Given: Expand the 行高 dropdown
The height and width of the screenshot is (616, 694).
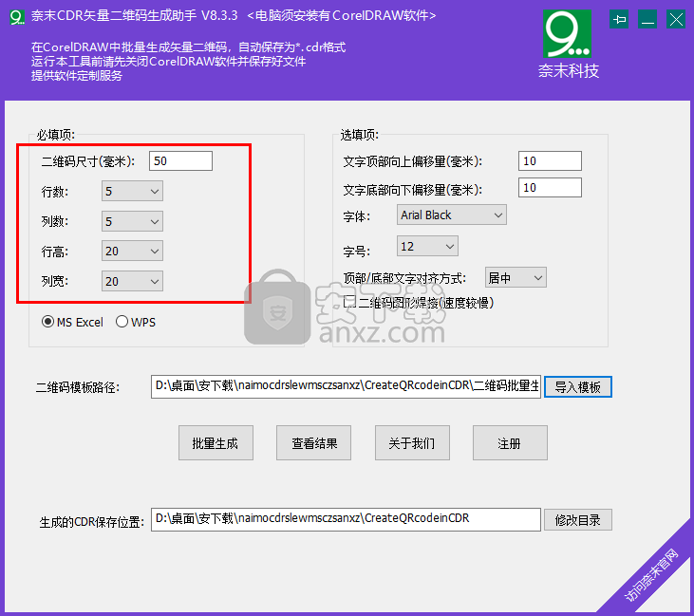Looking at the screenshot, I should click(x=132, y=251).
